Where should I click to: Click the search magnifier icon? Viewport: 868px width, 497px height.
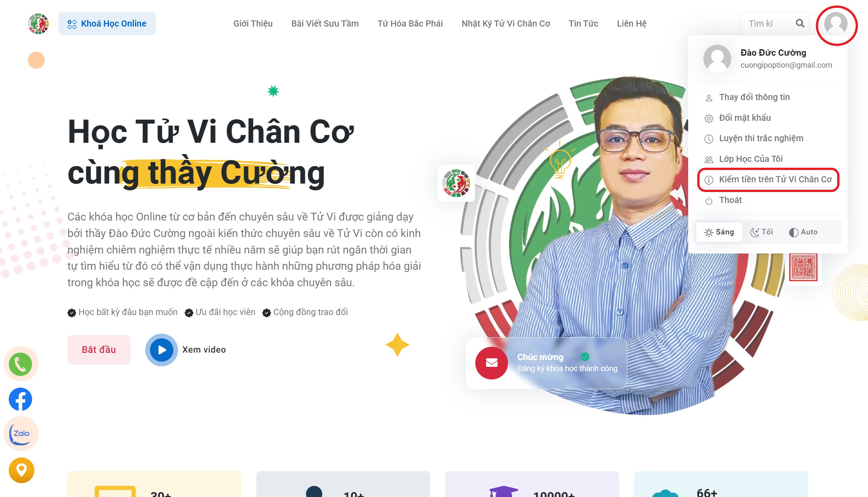(x=800, y=23)
